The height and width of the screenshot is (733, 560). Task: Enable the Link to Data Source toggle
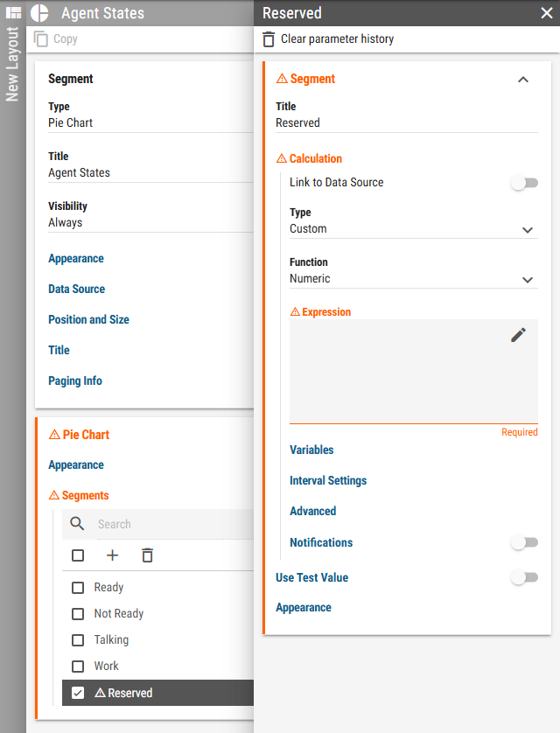point(524,183)
